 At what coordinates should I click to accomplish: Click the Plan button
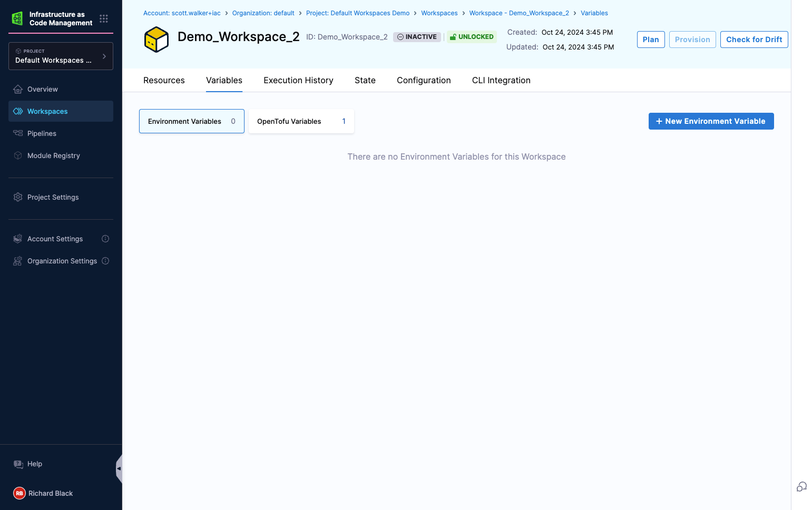[651, 40]
